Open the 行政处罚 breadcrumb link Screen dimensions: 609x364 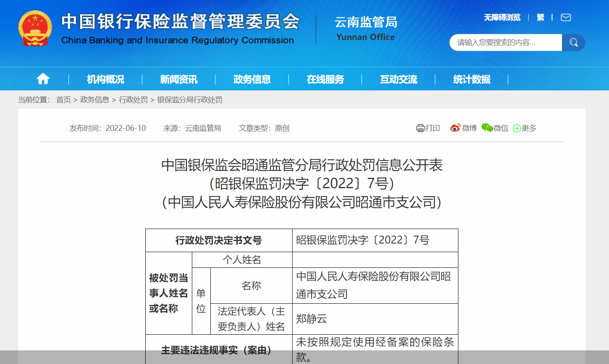(x=133, y=100)
